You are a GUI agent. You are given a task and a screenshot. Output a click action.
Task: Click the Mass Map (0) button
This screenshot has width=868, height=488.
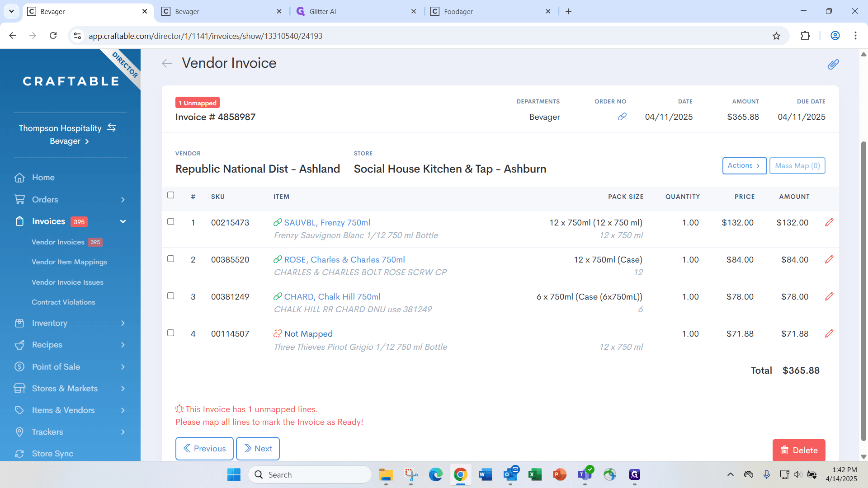[x=797, y=166]
